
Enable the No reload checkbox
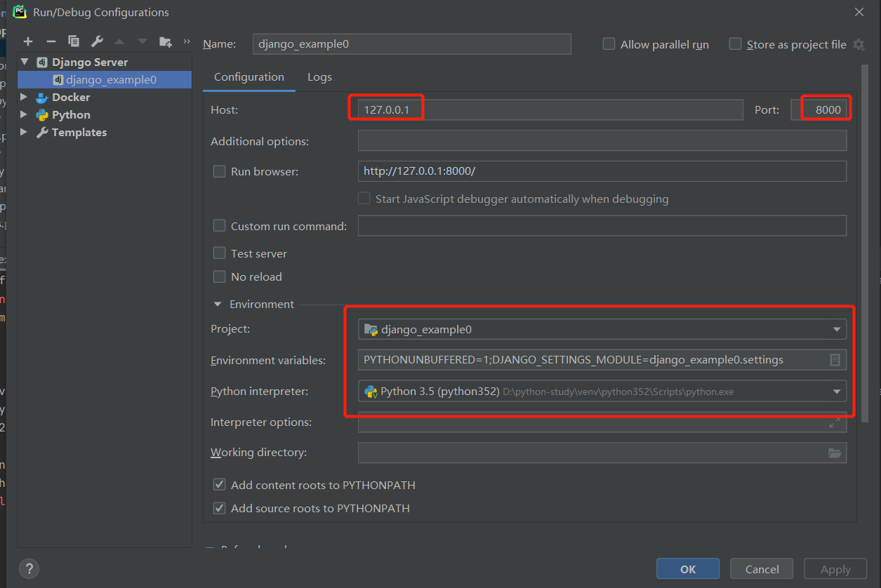click(x=220, y=276)
